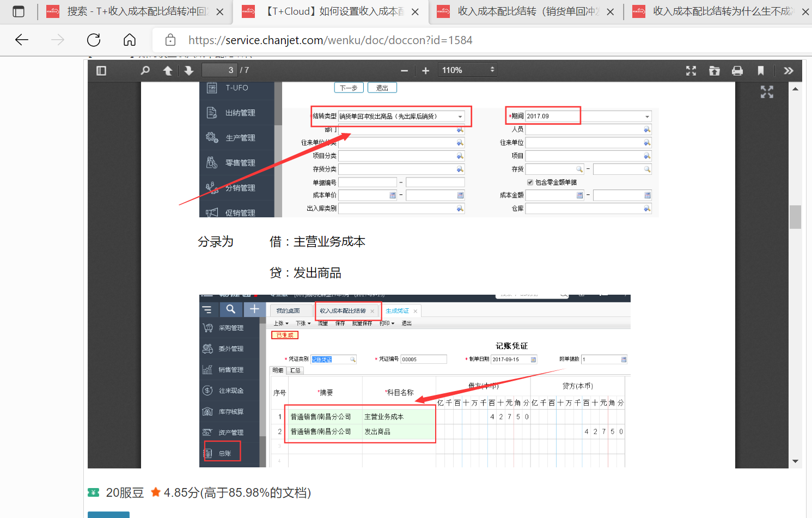Click the 20服豆 price icon

(94, 492)
